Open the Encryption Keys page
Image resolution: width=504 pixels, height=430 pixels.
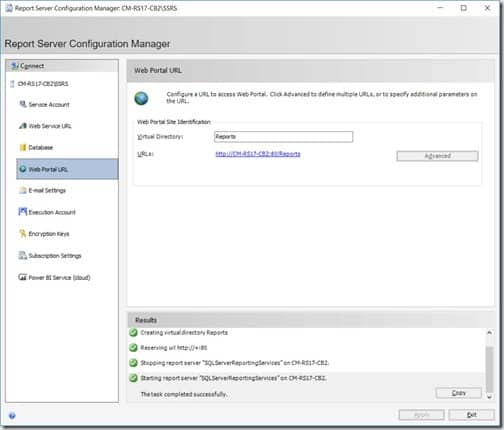coord(49,234)
